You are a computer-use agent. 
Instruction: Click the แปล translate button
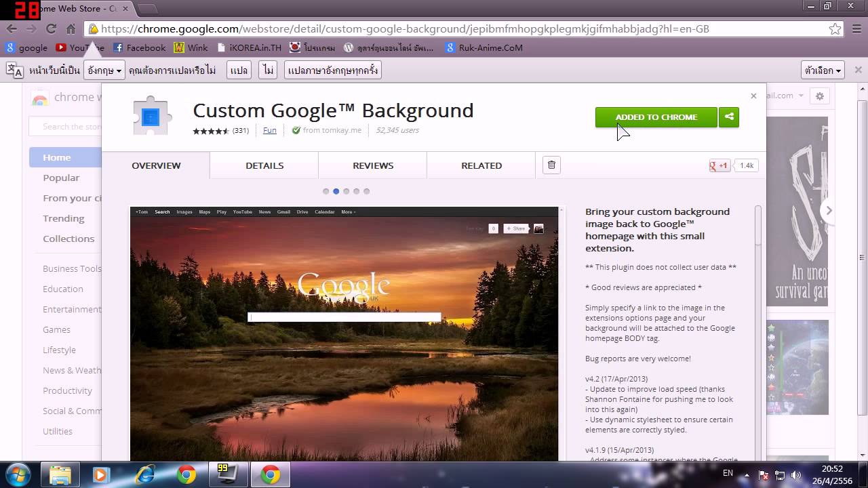click(x=239, y=70)
